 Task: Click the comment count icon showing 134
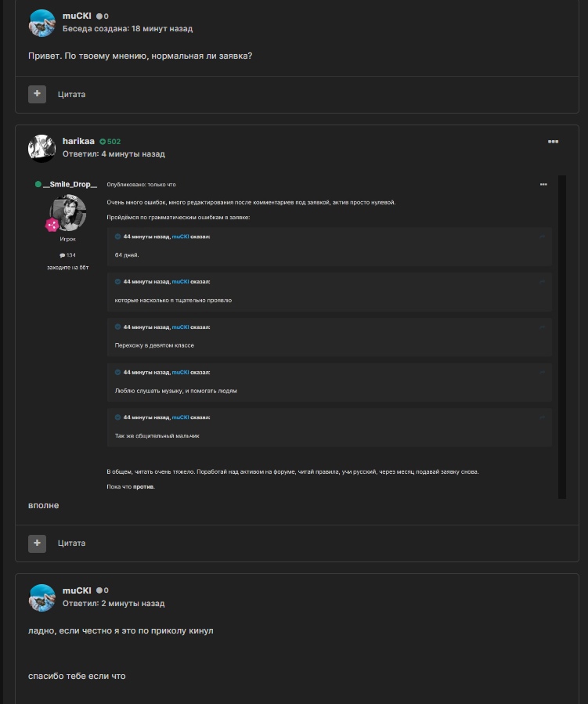click(62, 255)
